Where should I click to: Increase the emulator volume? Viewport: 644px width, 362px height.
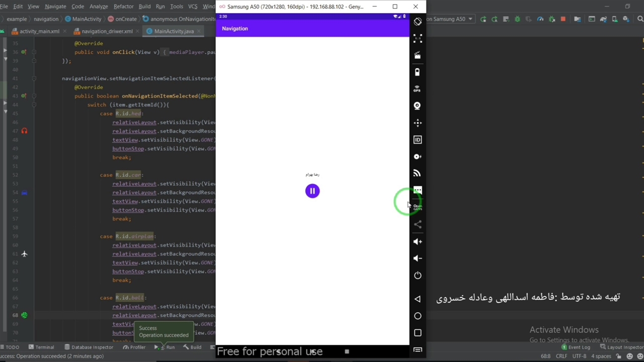(x=417, y=241)
